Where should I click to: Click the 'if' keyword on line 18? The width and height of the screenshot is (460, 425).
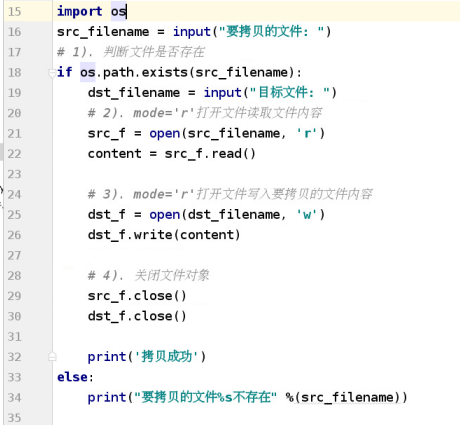pos(64,72)
